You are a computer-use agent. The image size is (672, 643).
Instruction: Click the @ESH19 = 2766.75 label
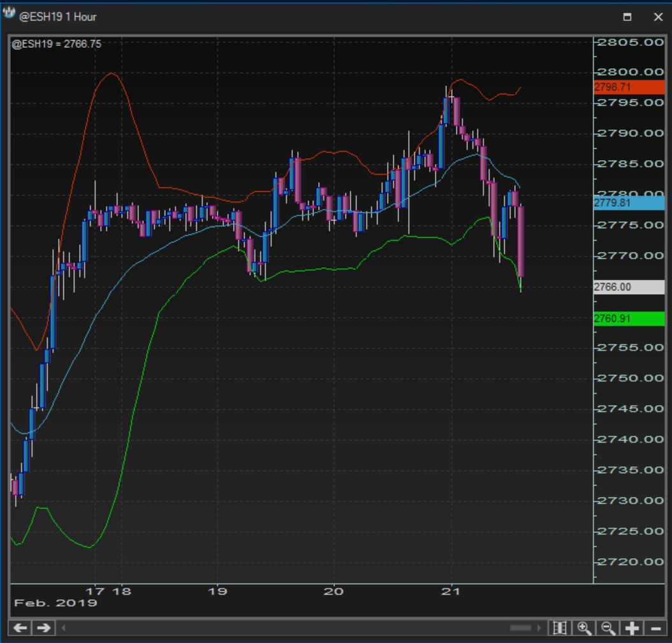point(57,44)
